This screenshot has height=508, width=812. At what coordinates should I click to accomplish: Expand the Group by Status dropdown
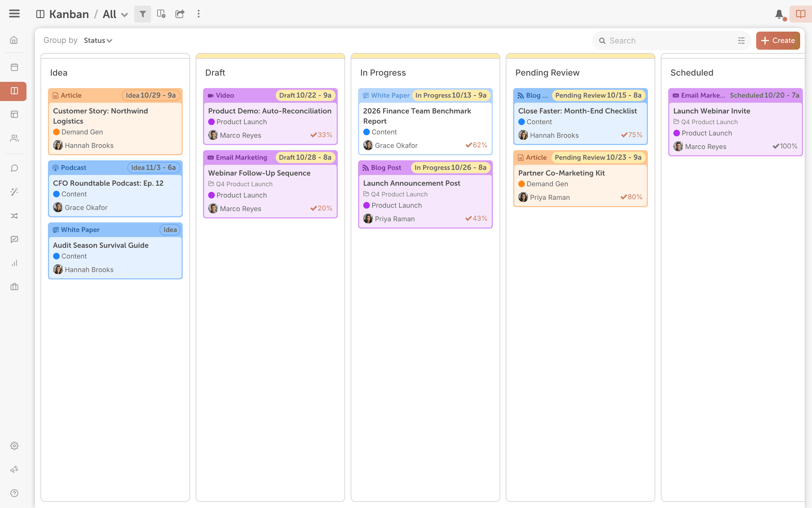[x=98, y=41]
